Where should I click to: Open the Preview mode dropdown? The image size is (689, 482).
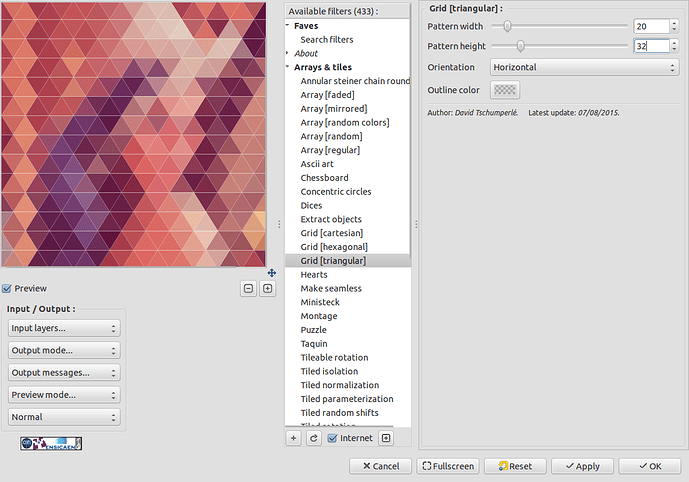[x=64, y=394]
